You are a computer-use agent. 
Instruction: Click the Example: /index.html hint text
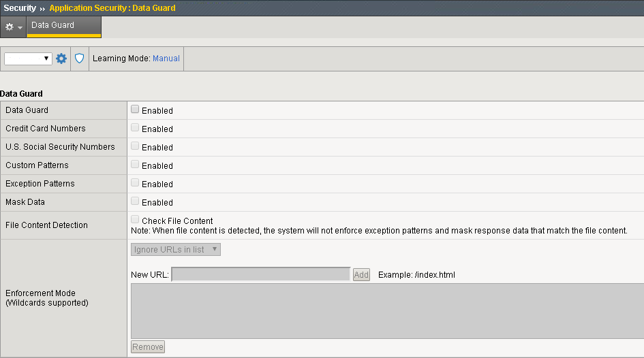pyautogui.click(x=416, y=275)
